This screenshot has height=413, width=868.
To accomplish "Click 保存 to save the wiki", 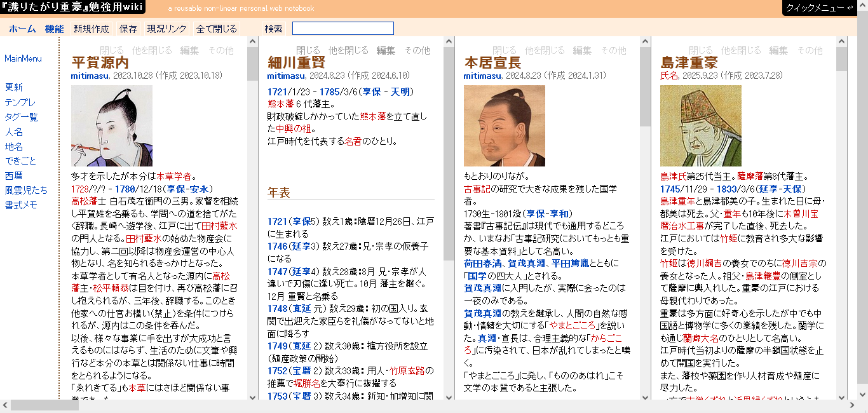I will [x=129, y=28].
